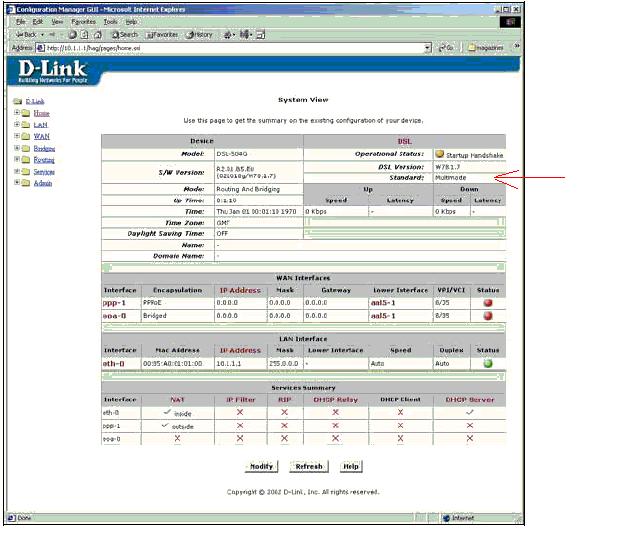Screen dimensions: 641x533
Task: Click the DHCP Server column header link
Action: [x=470, y=400]
